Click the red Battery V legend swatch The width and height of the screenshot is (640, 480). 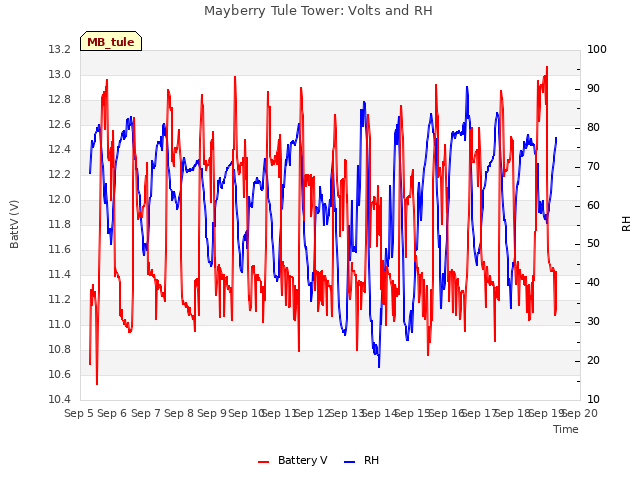coord(264,462)
